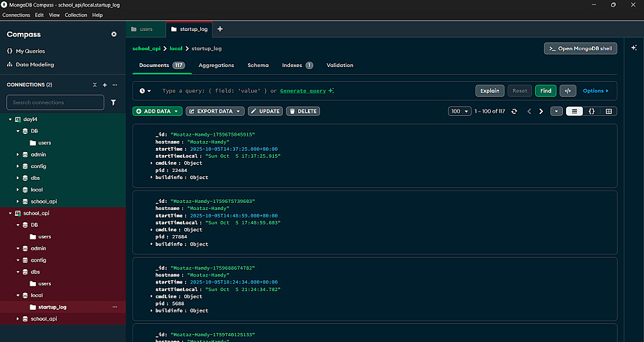Click the green Find button
Viewport: 644px width, 342px height.
click(545, 91)
